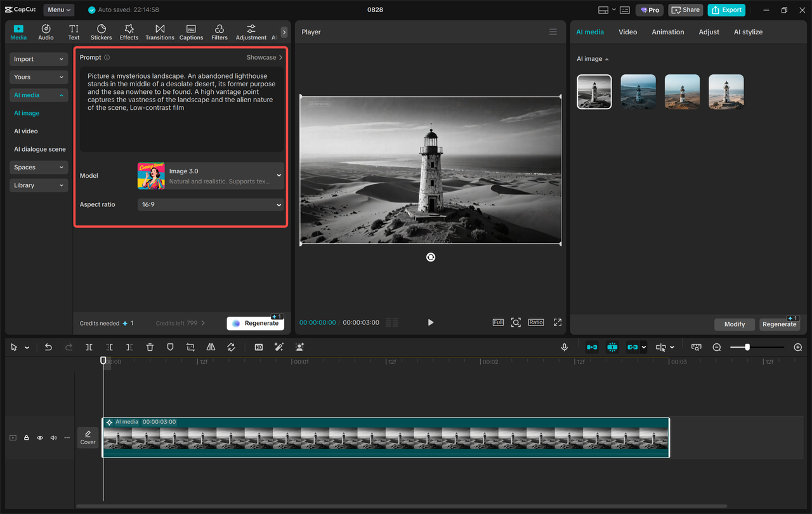
Task: Select the second AI image thumbnail
Action: (638, 92)
